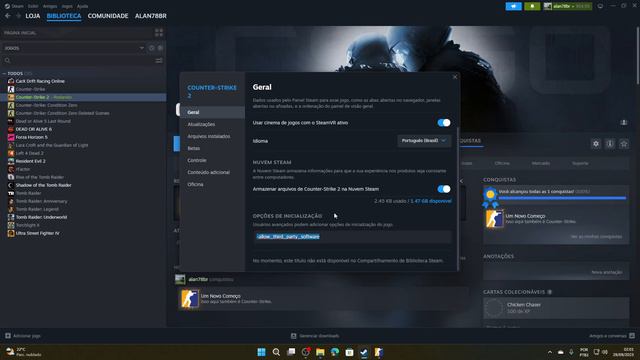Viewport: 640px width, 360px height.
Task: Open Oficina section in properties
Action: pos(195,184)
